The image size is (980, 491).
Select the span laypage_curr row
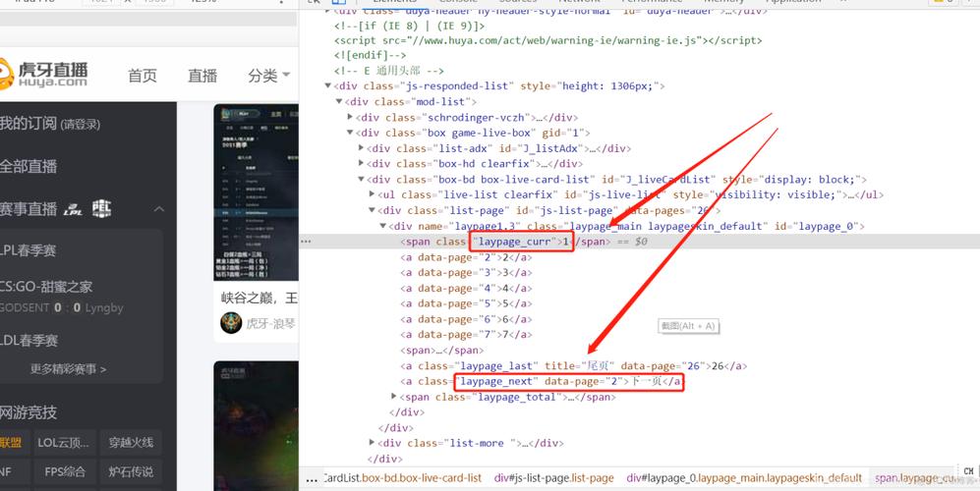pyautogui.click(x=639, y=242)
